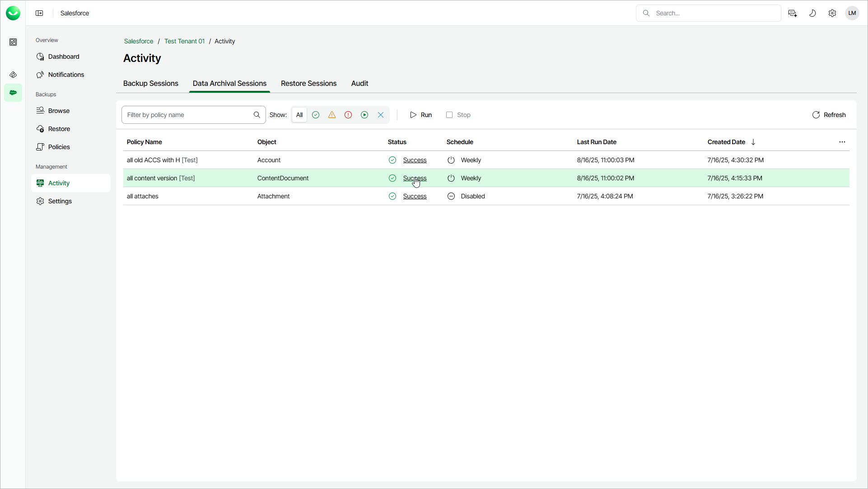Show only running sessions filter

click(364, 115)
